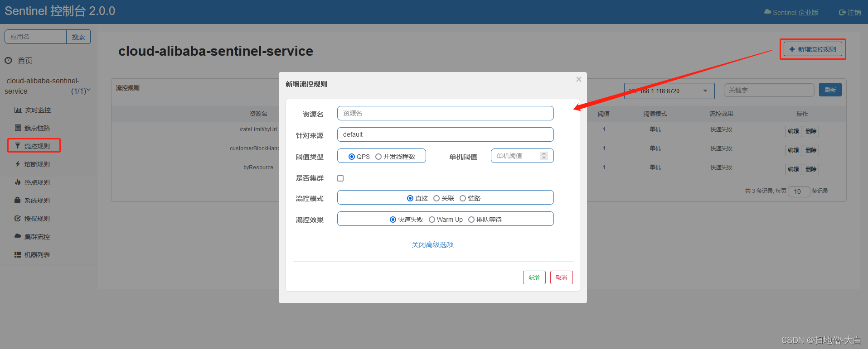Click the 资源名 table column header
The height and width of the screenshot is (349, 868).
(x=258, y=114)
